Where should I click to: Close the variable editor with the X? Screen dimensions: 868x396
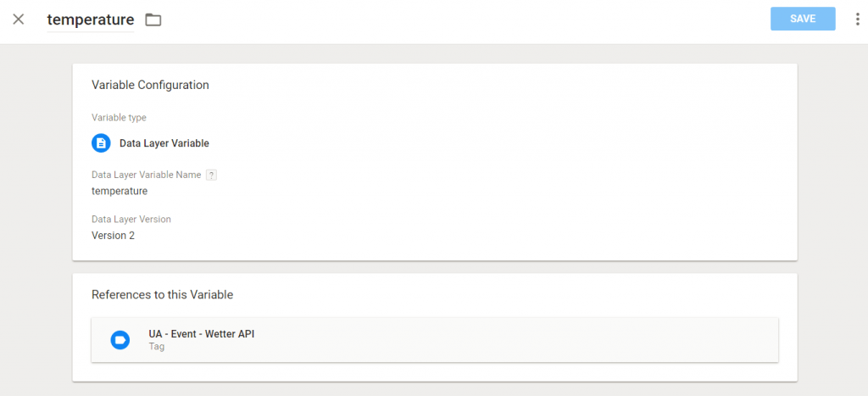[x=19, y=20]
